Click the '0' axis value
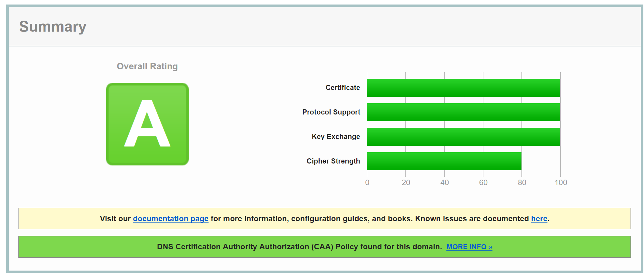The height and width of the screenshot is (278, 644). 367,183
